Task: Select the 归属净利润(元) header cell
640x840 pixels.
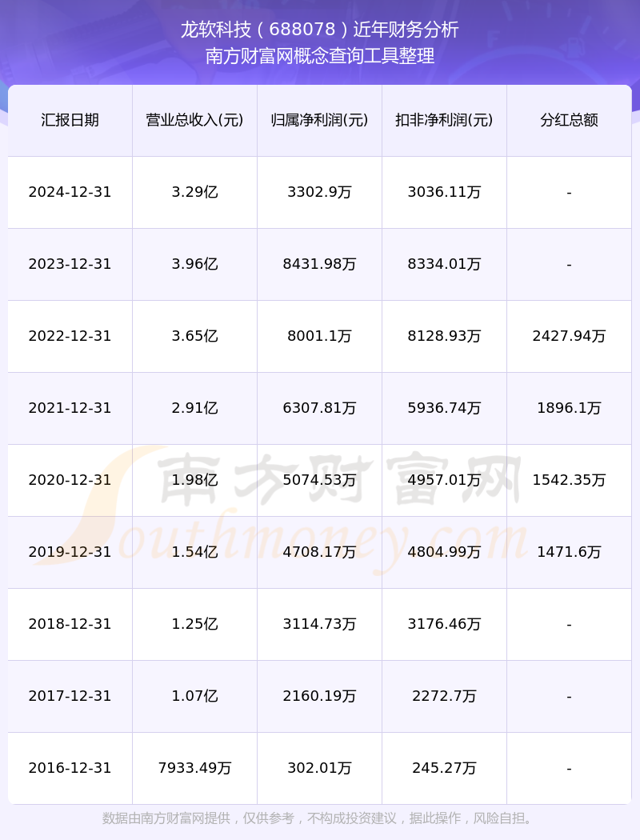Action: (319, 120)
